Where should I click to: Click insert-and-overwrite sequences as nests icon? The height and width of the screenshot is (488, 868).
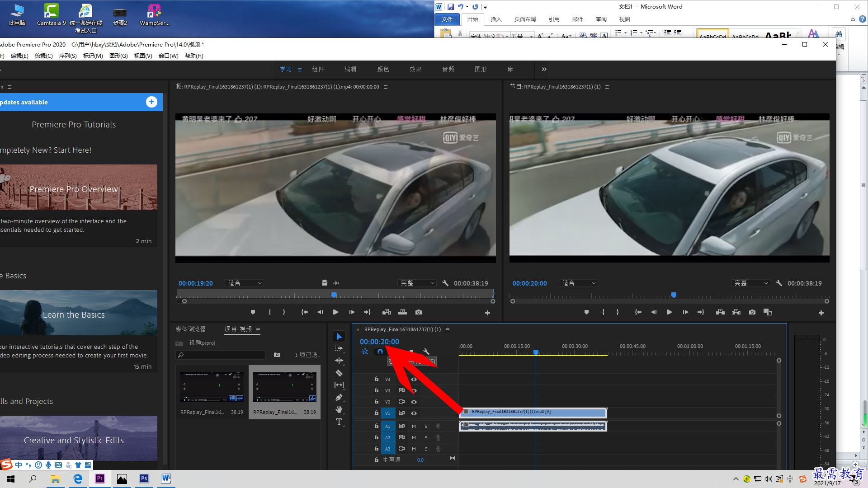[x=365, y=351]
